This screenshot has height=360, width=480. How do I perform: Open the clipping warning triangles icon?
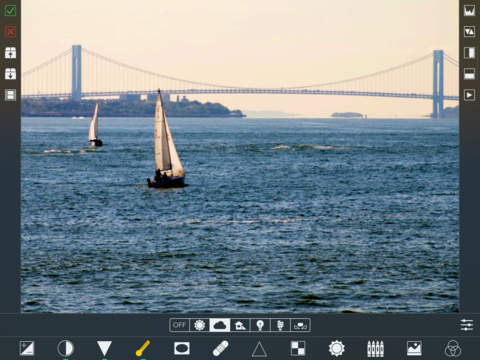(469, 32)
